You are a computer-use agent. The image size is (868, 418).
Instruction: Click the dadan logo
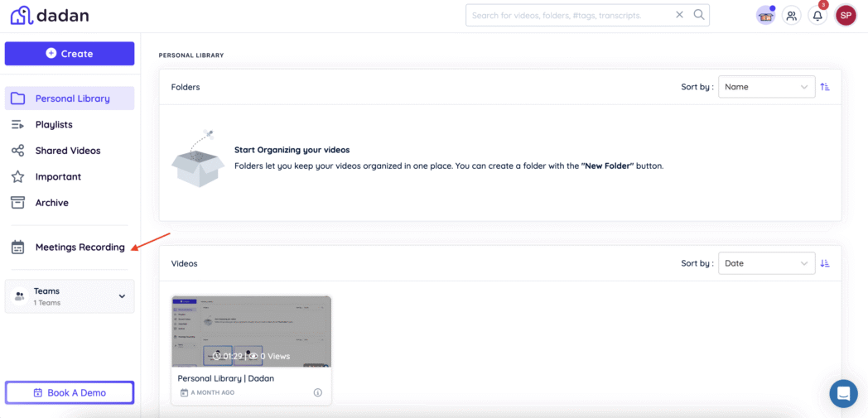tap(49, 16)
